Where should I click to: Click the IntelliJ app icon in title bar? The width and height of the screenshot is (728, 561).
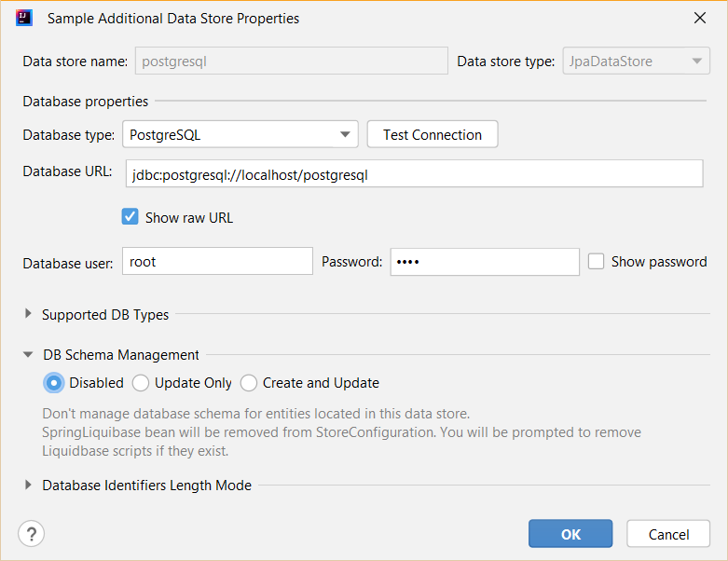click(23, 18)
